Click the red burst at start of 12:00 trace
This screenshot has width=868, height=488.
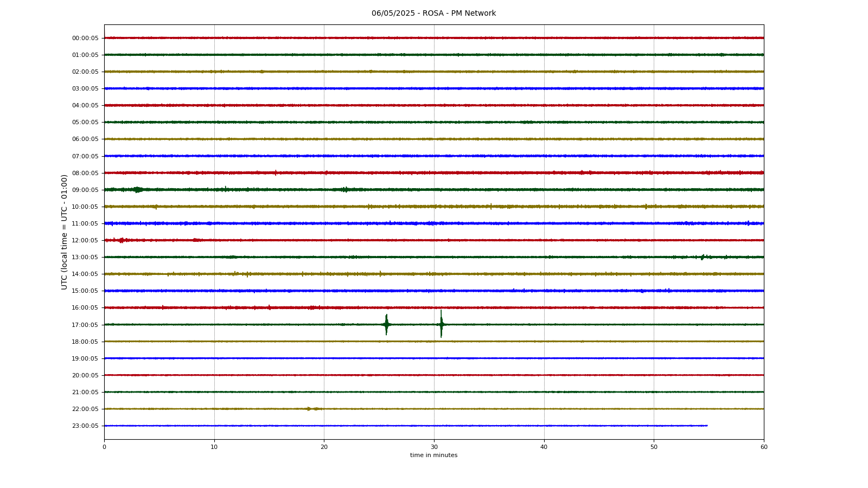click(x=121, y=240)
